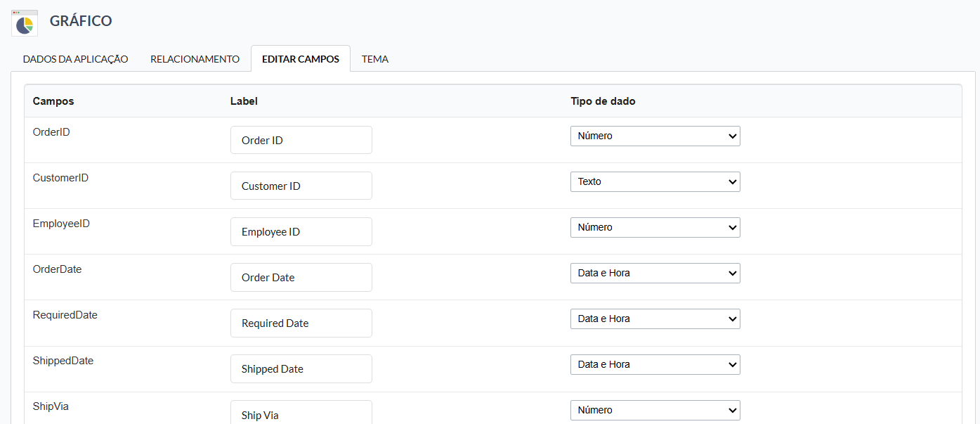The width and height of the screenshot is (980, 424).
Task: Select the RequiredDate field name
Action: [65, 314]
